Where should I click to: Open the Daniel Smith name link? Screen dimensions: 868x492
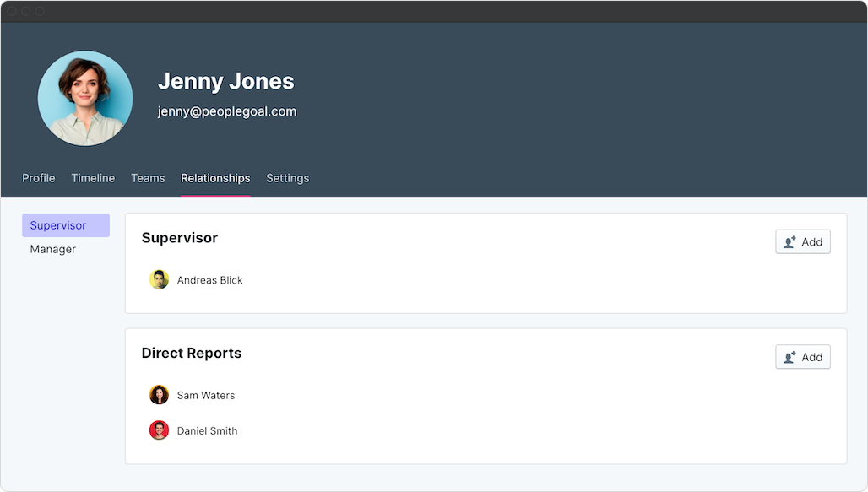coord(207,430)
